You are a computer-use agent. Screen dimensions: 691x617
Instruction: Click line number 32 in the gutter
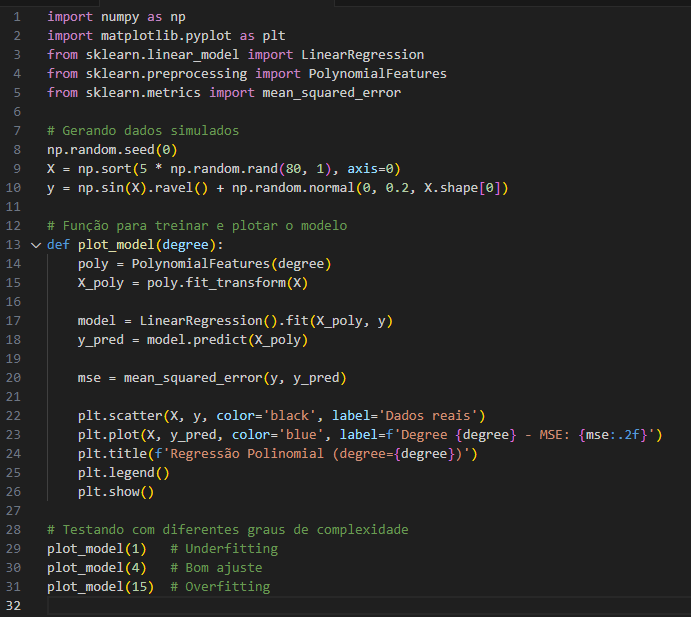(13, 606)
